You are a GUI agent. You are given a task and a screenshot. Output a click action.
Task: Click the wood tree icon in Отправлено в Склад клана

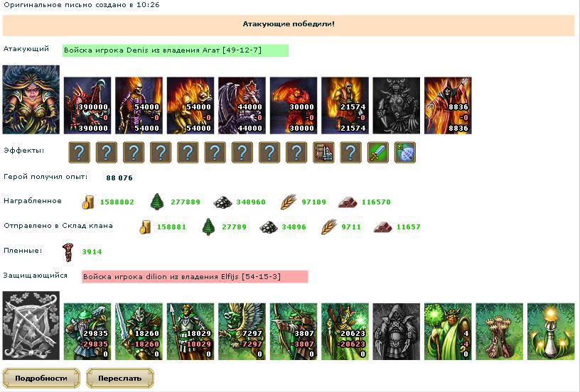pos(209,227)
